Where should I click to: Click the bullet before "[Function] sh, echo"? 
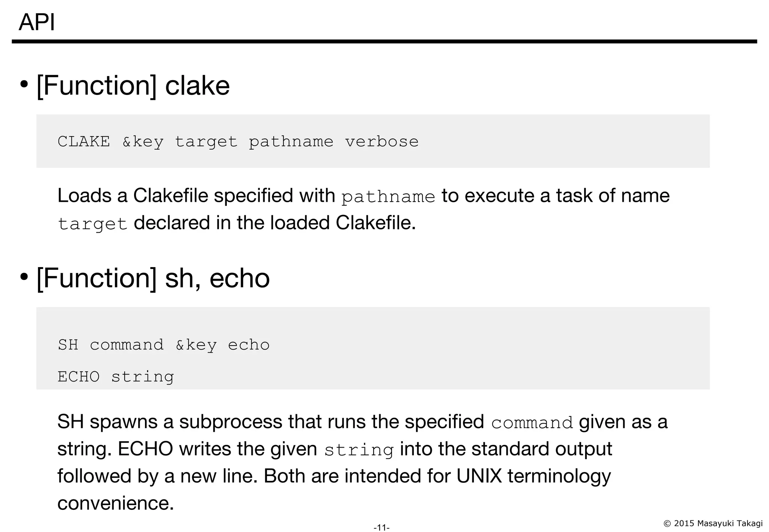(x=24, y=277)
